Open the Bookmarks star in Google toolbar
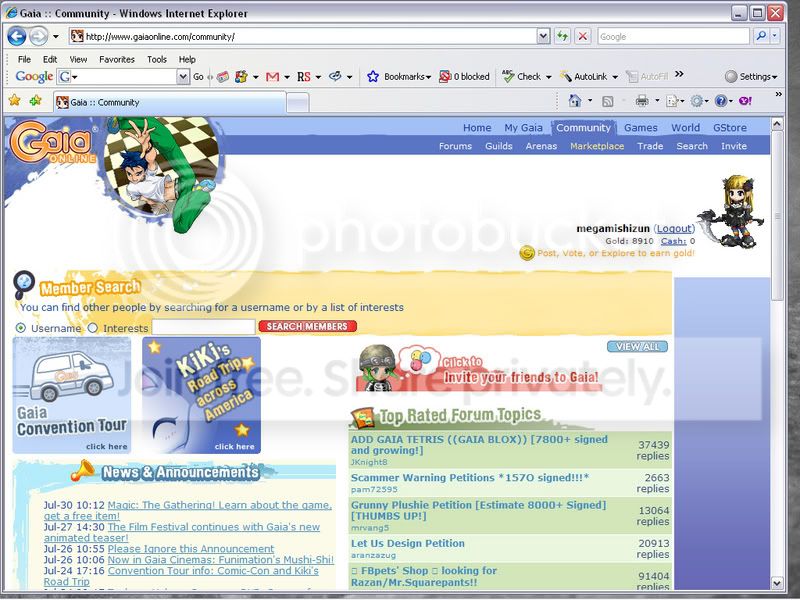 click(373, 77)
